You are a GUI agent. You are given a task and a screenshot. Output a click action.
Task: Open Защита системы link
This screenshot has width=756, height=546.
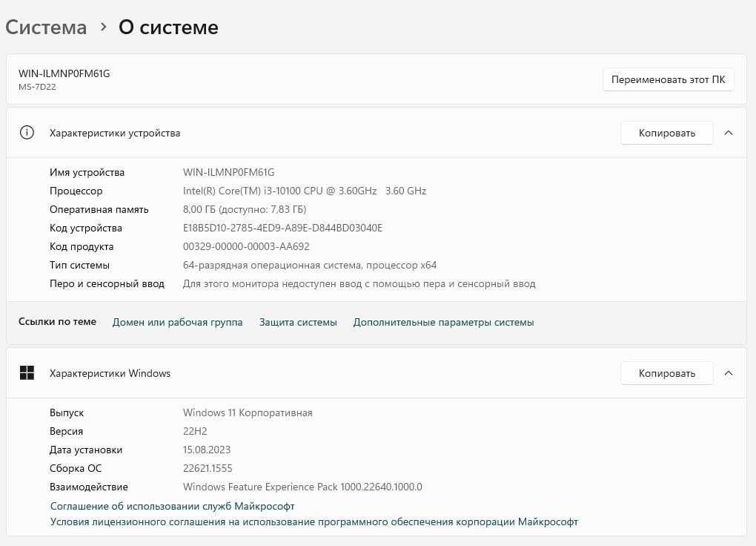(x=298, y=322)
